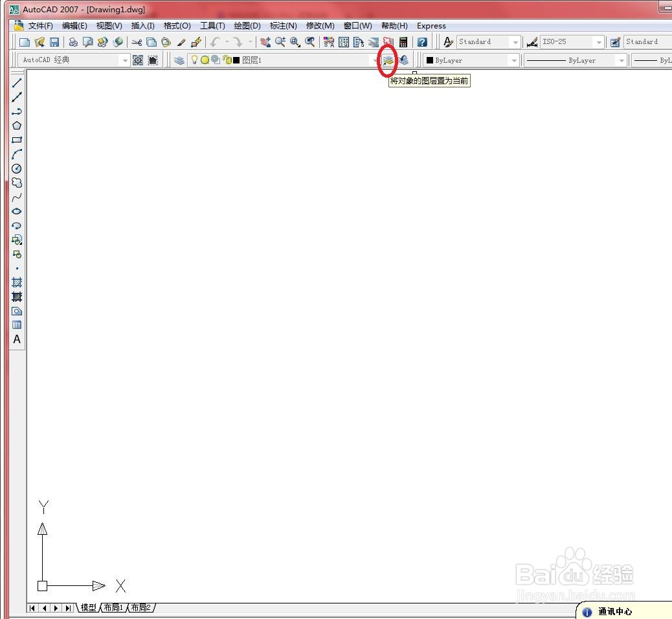Toggle freeze/thaw sun icon for 图层1
This screenshot has width=672, height=619.
tap(205, 60)
